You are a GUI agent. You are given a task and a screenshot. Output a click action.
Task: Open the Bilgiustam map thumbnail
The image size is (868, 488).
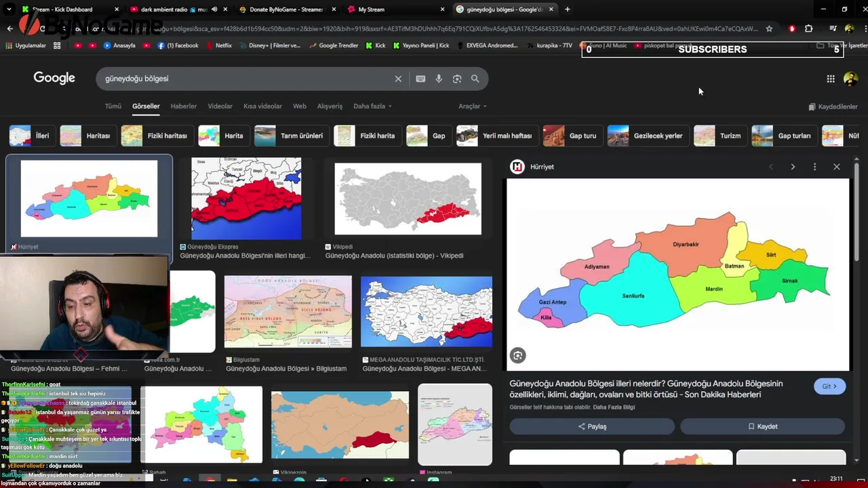tap(288, 312)
